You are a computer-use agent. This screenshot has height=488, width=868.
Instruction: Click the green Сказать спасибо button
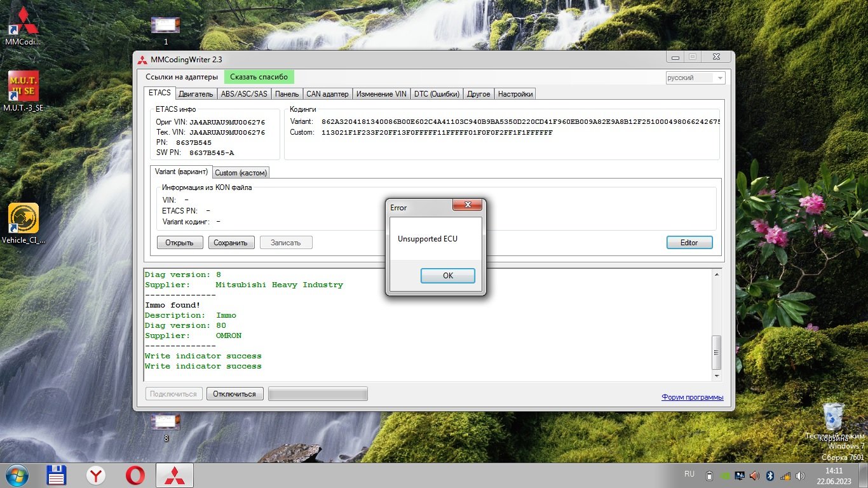[259, 77]
